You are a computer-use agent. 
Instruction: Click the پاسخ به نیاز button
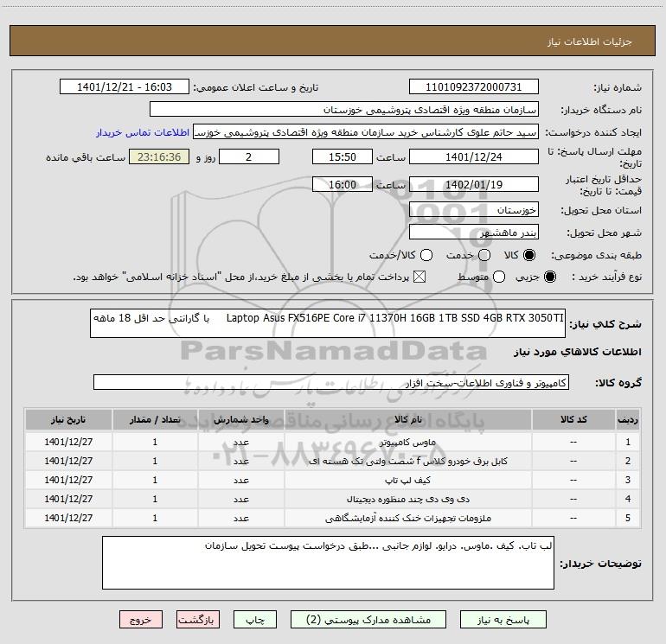click(x=503, y=620)
